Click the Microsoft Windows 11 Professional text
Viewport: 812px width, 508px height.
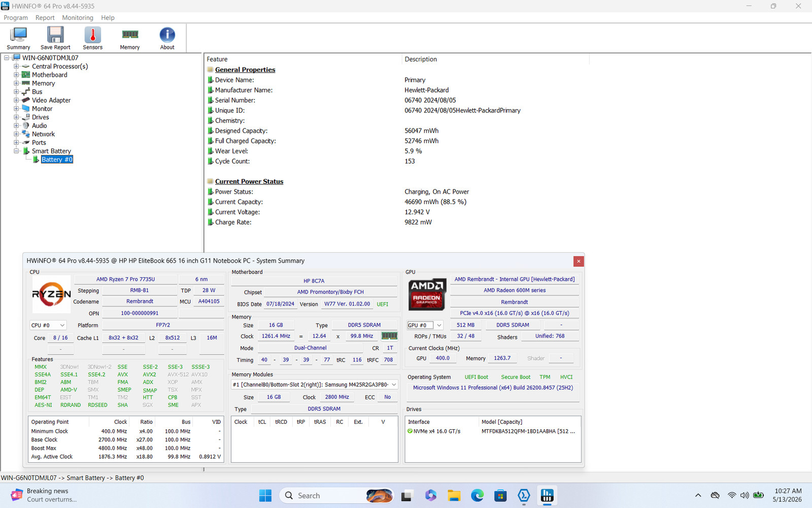[493, 388]
